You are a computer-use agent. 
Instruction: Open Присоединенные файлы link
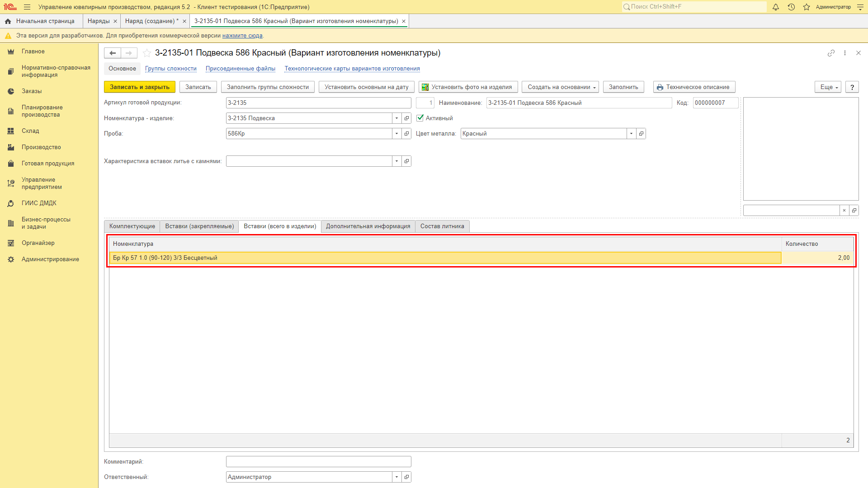(241, 69)
